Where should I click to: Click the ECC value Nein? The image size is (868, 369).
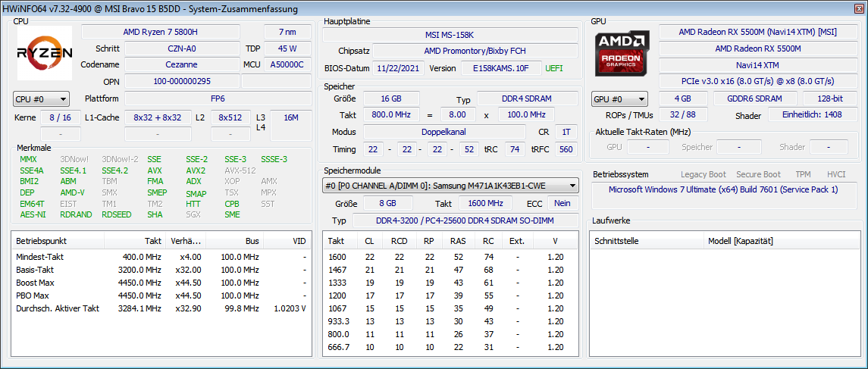pyautogui.click(x=562, y=203)
